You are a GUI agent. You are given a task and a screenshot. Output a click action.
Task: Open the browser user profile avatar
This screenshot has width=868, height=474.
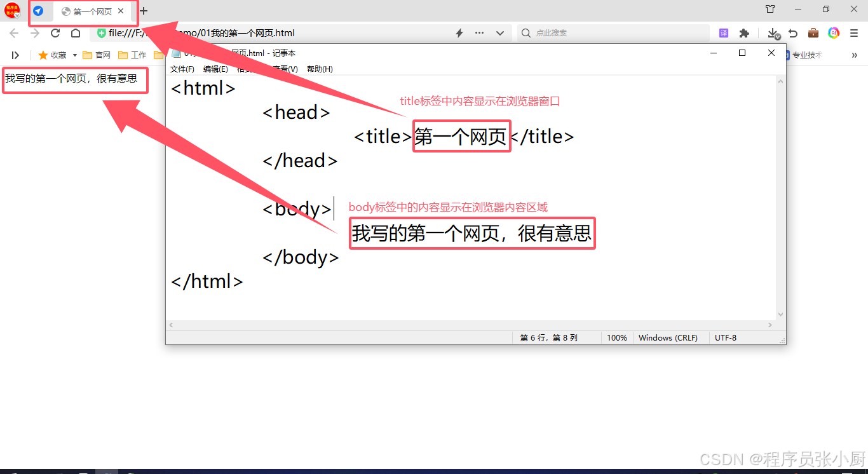coord(13,11)
